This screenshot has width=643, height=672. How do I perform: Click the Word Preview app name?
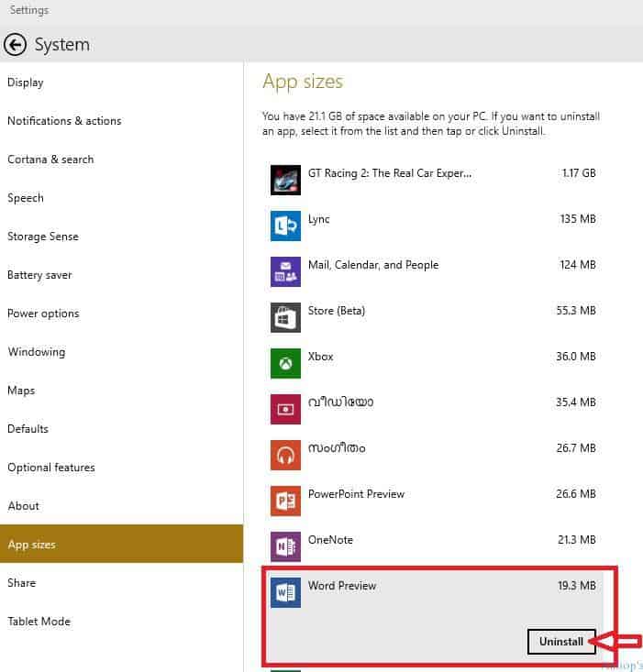(342, 586)
